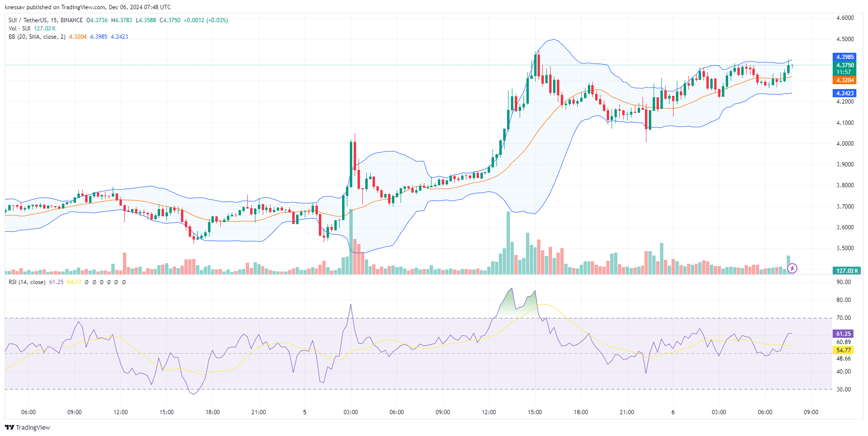Click the orange BB basis value 4.3204 in legend

coord(77,37)
